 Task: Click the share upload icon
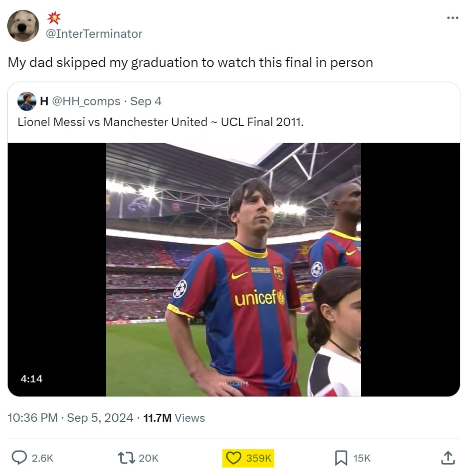click(447, 458)
